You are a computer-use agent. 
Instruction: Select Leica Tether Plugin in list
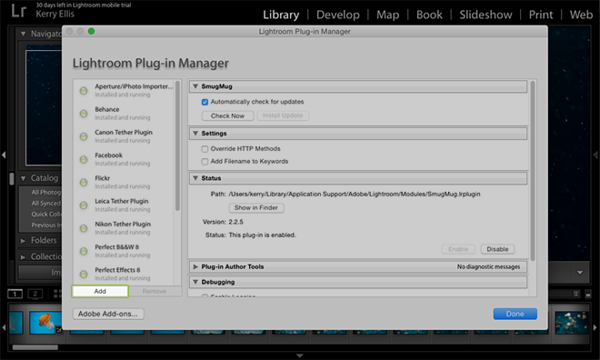[x=124, y=205]
